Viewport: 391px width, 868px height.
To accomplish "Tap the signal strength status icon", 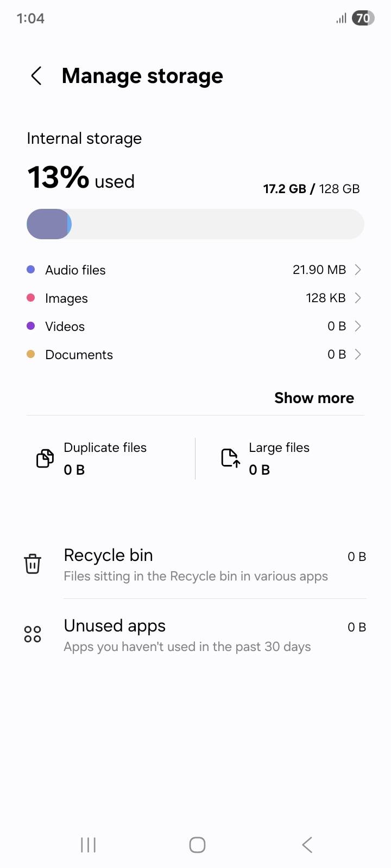I will pyautogui.click(x=341, y=19).
